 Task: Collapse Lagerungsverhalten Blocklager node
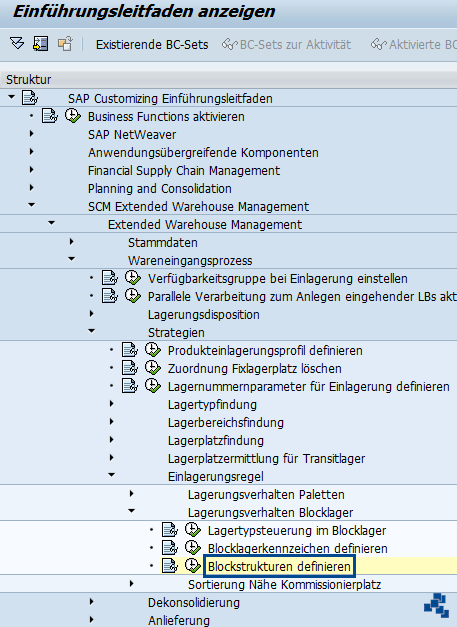[132, 511]
